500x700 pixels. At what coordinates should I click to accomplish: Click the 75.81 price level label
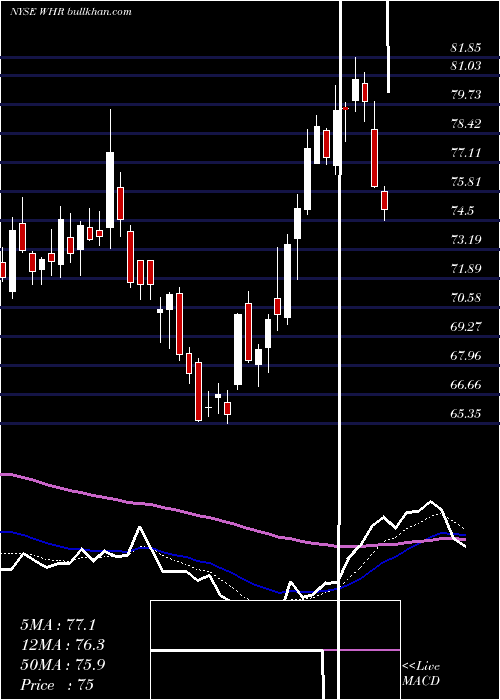click(466, 182)
